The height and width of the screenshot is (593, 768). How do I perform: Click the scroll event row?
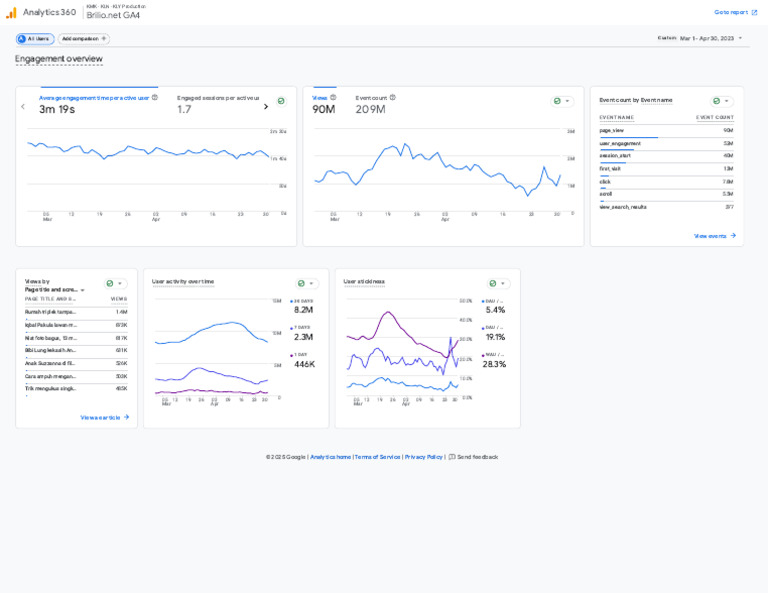click(x=666, y=194)
